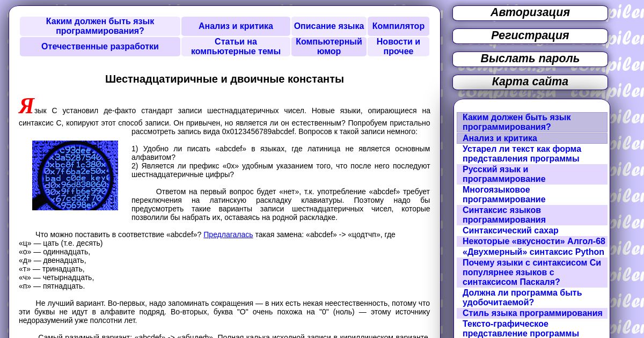The height and width of the screenshot is (338, 644).
Task: Click list line «т» — тринадцать
Action: pyautogui.click(x=52, y=269)
